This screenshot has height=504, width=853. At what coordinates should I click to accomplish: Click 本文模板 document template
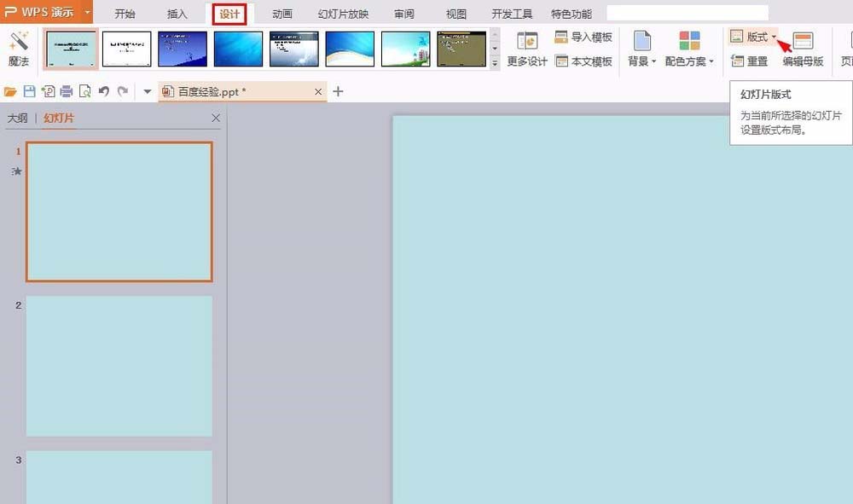pos(583,61)
